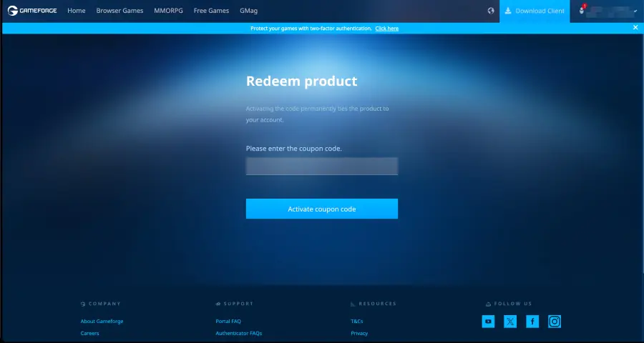This screenshot has width=644, height=343.
Task: Follow the 'Click here' two-factor link
Action: (386, 29)
